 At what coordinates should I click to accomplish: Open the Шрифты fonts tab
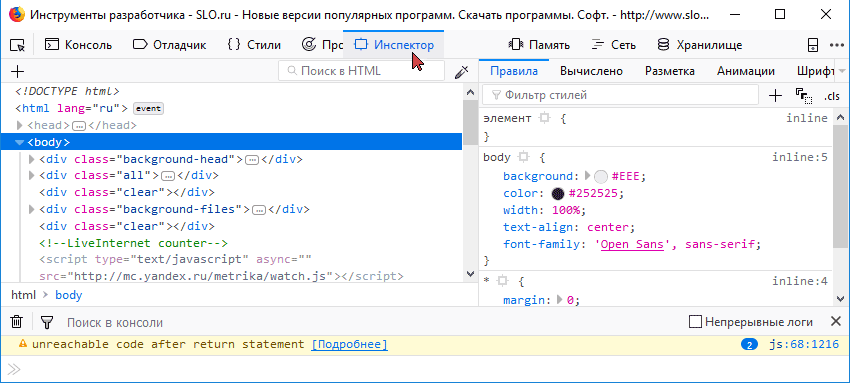coord(815,71)
